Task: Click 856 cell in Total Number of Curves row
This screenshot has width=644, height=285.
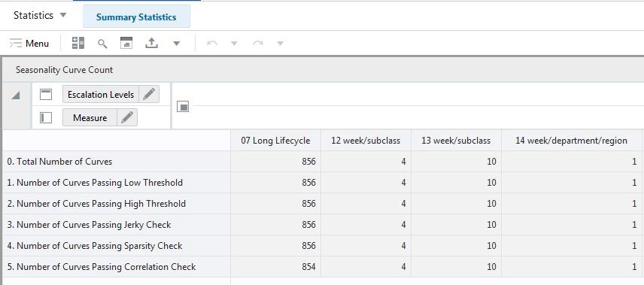Action: coord(275,162)
